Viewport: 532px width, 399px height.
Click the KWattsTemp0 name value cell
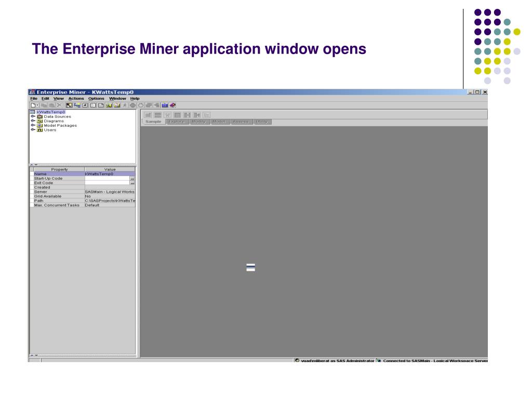[110, 174]
